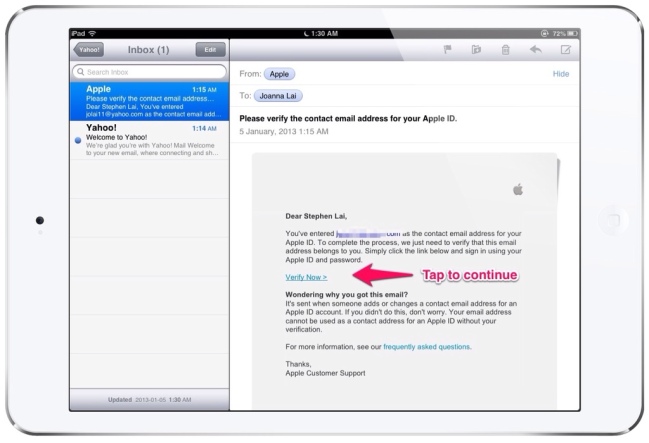This screenshot has height=443, width=649.
Task: Tap the email subject line text
Action: pyautogui.click(x=348, y=119)
